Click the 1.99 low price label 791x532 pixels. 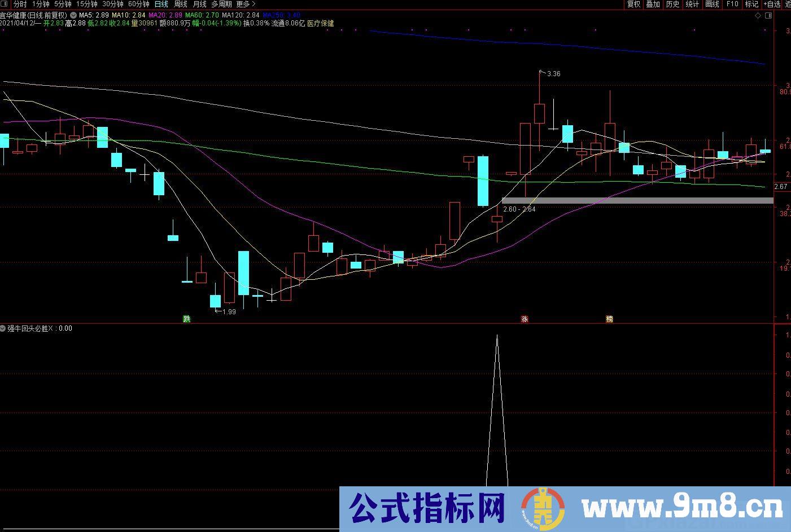pyautogui.click(x=229, y=311)
